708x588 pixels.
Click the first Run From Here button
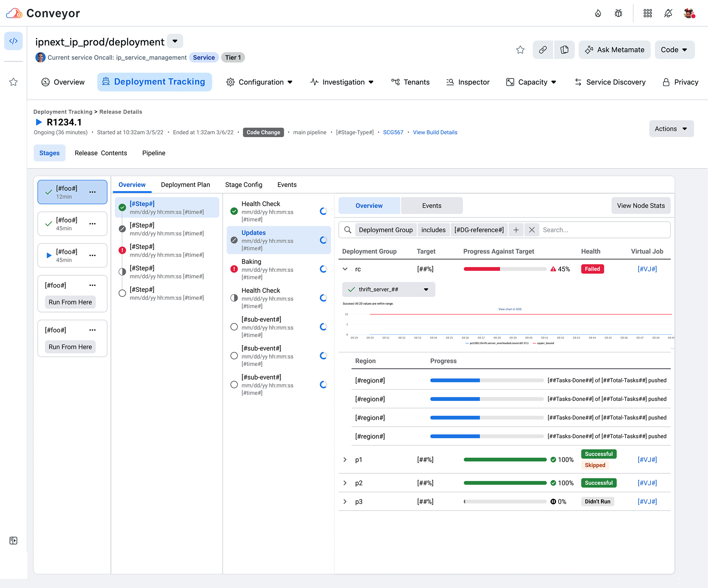tap(70, 302)
